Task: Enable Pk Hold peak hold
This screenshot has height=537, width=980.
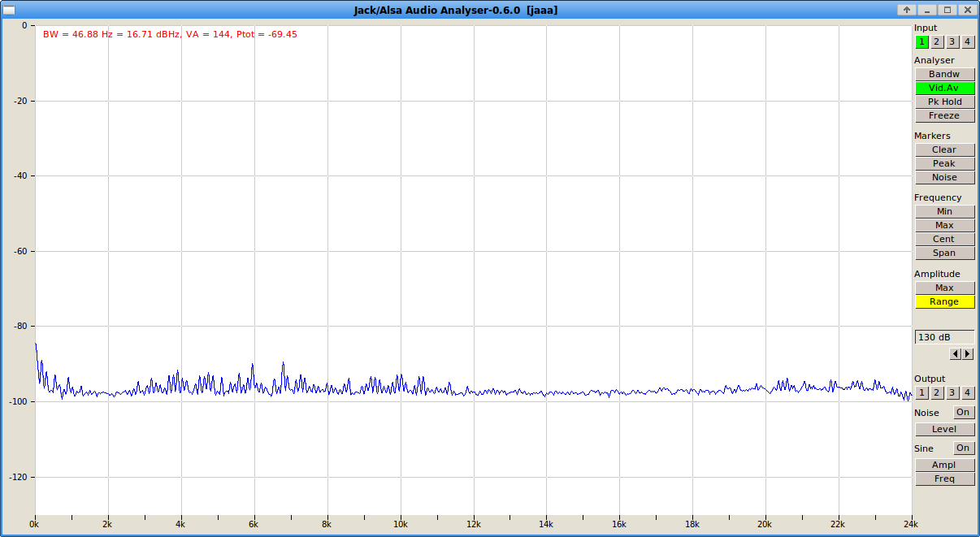Action: 944,102
